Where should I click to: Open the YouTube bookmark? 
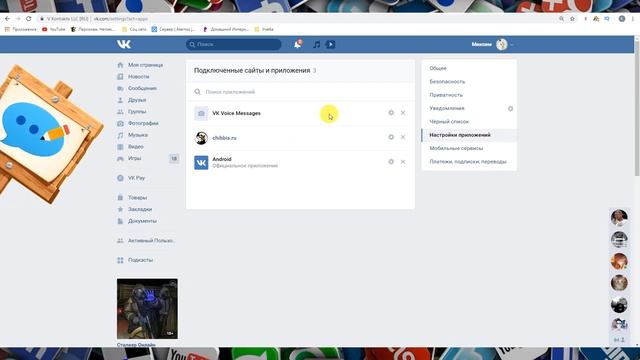54,29
